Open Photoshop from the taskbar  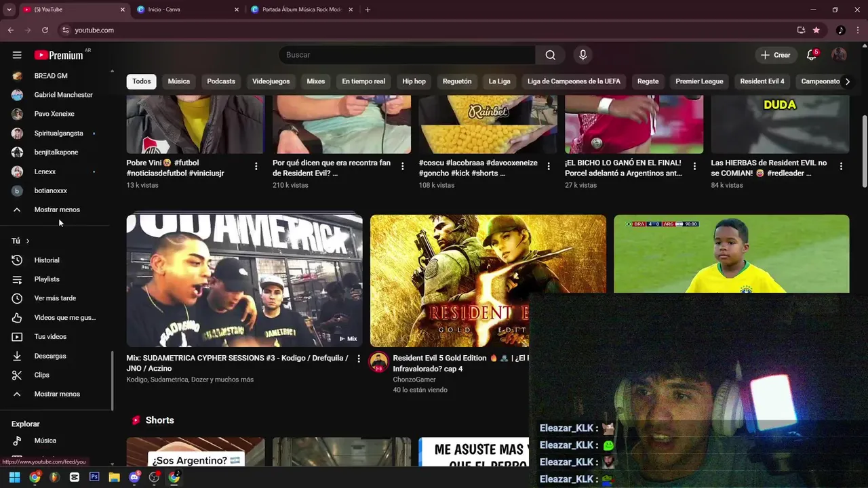[x=94, y=477]
